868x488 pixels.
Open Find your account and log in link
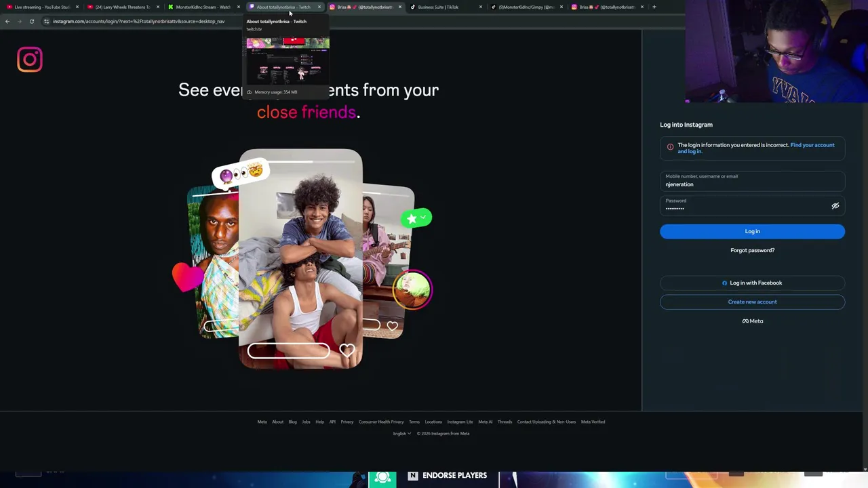tap(756, 148)
